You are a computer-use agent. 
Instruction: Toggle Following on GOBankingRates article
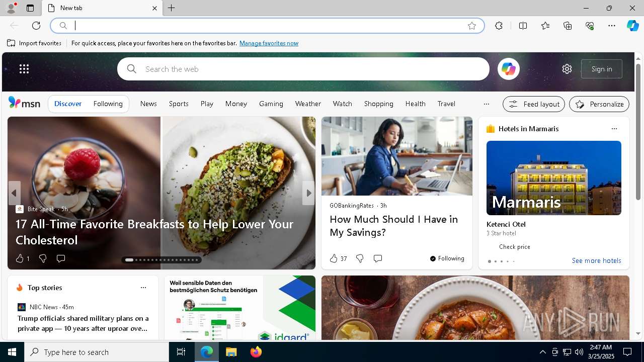point(447,258)
